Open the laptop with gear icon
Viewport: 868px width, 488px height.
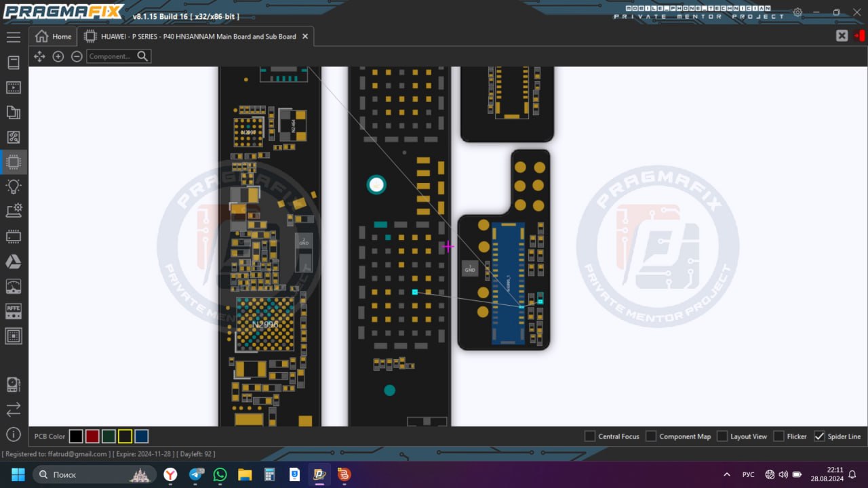13,211
